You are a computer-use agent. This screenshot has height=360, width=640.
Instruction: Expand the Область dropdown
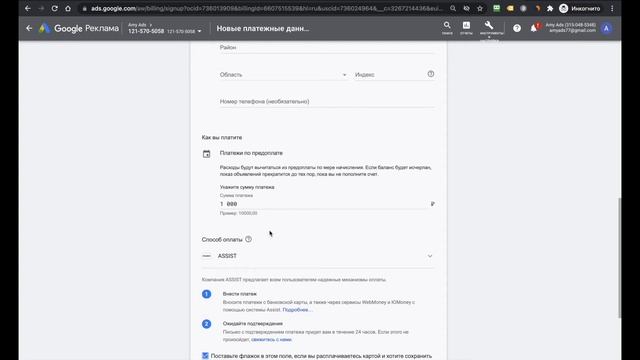coord(283,75)
